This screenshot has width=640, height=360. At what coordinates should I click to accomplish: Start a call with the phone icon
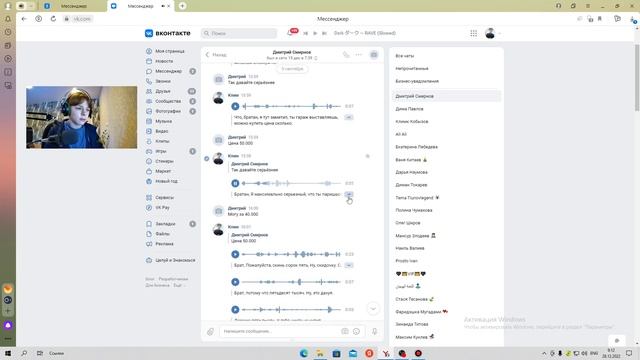(x=346, y=55)
